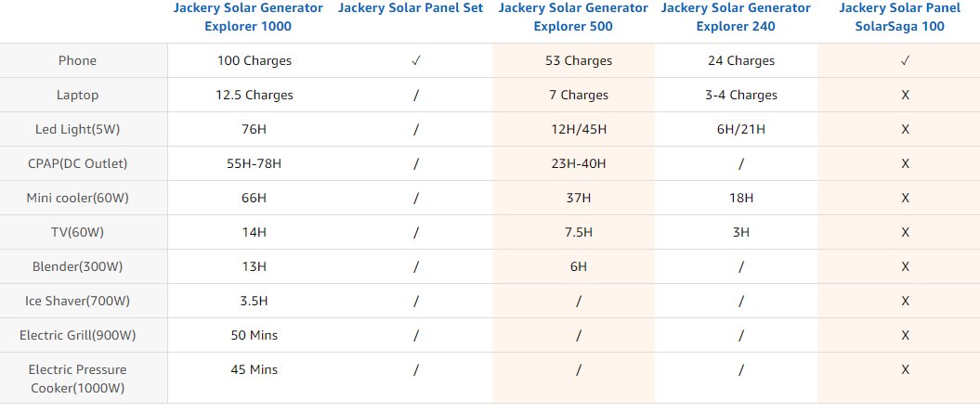980x412 pixels.
Task: Click the 3-4 Charges cell
Action: click(741, 95)
